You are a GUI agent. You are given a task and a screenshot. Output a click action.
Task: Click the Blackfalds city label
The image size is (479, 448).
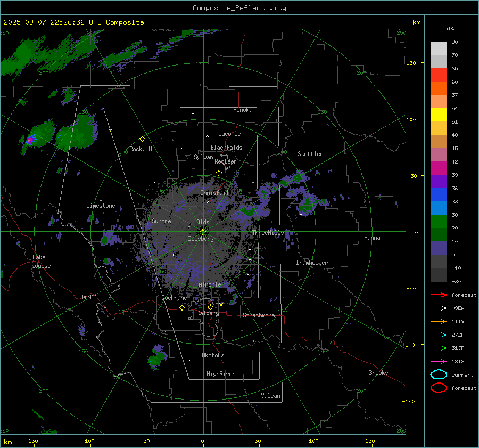(x=226, y=148)
